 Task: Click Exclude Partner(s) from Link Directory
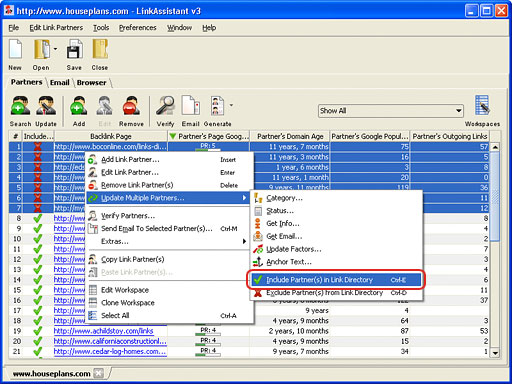coord(337,293)
